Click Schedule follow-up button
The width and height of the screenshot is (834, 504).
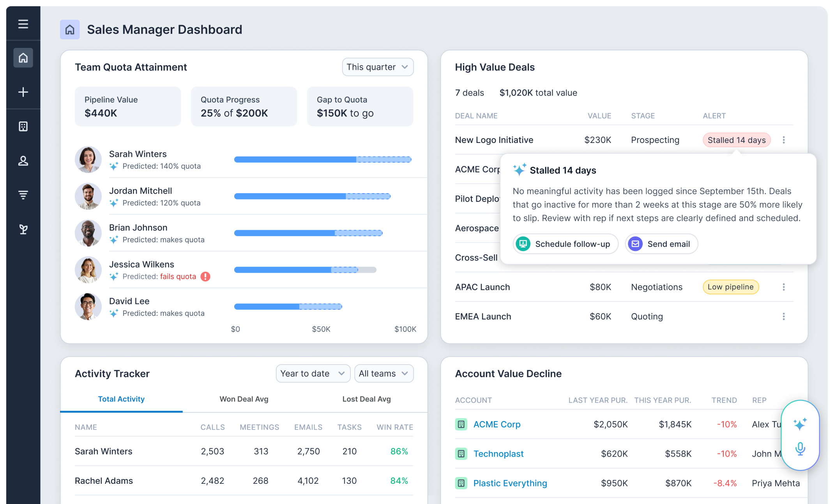tap(565, 244)
